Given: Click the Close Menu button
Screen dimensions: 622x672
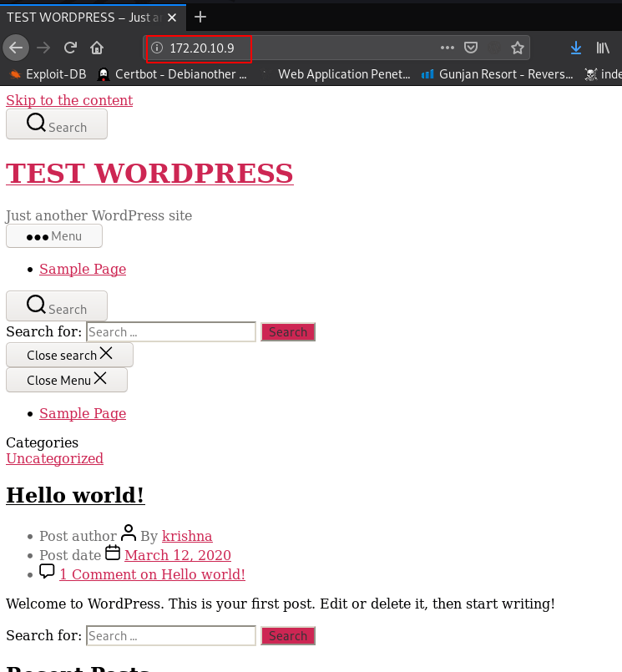Looking at the screenshot, I should click(x=67, y=380).
